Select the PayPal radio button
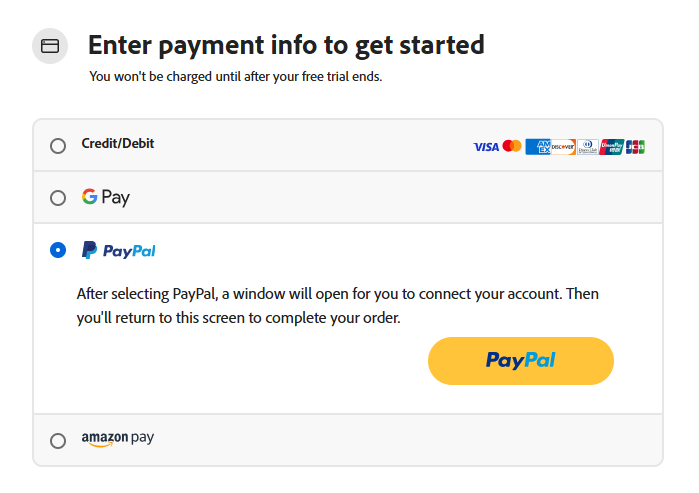The height and width of the screenshot is (493, 699). tap(58, 251)
